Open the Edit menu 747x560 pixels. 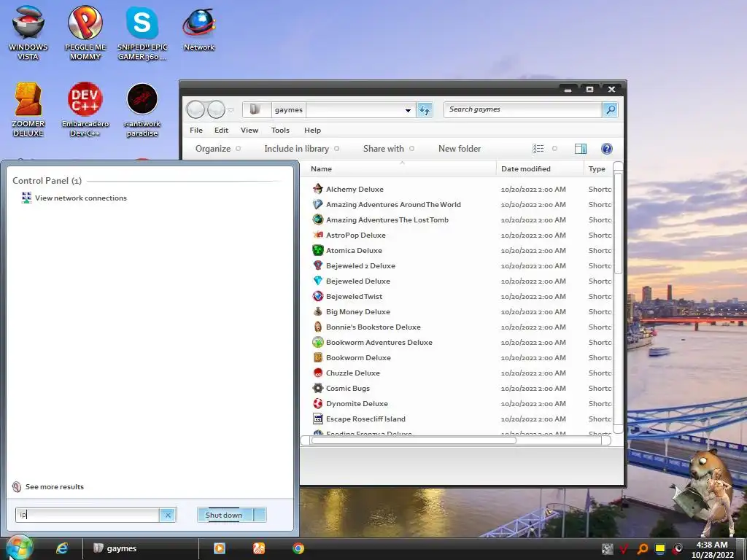tap(221, 130)
